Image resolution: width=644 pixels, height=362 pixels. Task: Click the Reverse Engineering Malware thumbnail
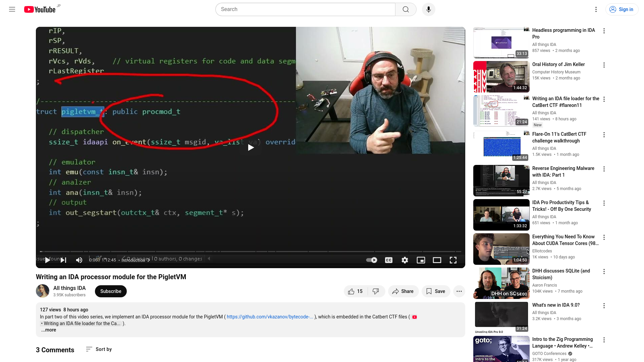tap(501, 180)
